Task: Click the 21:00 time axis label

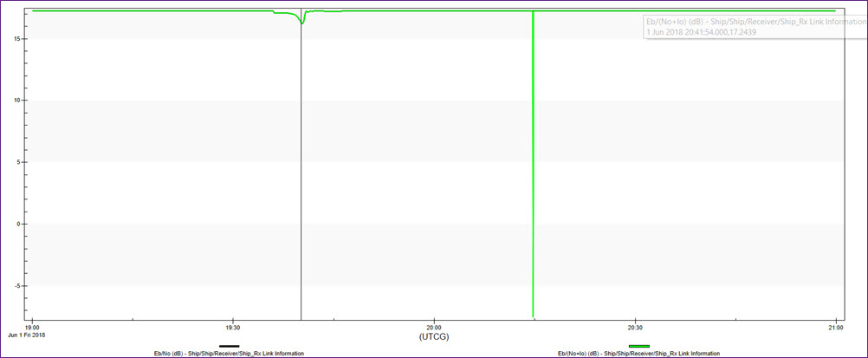Action: [835, 327]
